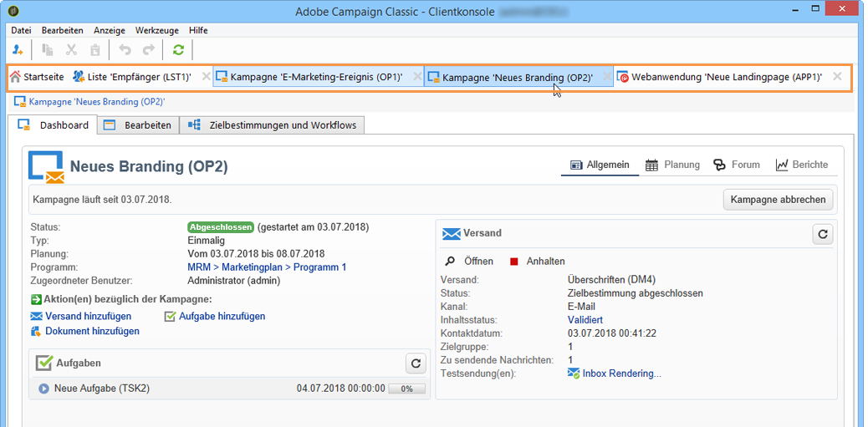Open the Hilfe menu
The width and height of the screenshot is (868, 427).
pos(198,30)
